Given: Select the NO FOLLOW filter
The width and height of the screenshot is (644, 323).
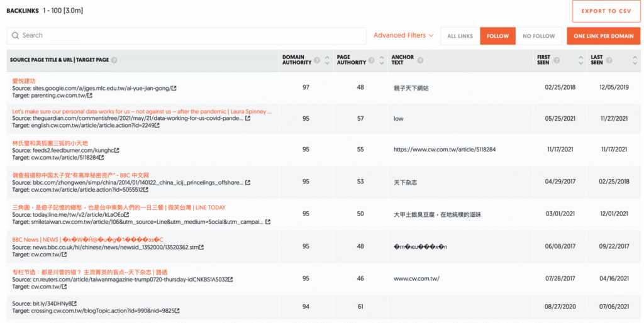Looking at the screenshot, I should [x=538, y=36].
